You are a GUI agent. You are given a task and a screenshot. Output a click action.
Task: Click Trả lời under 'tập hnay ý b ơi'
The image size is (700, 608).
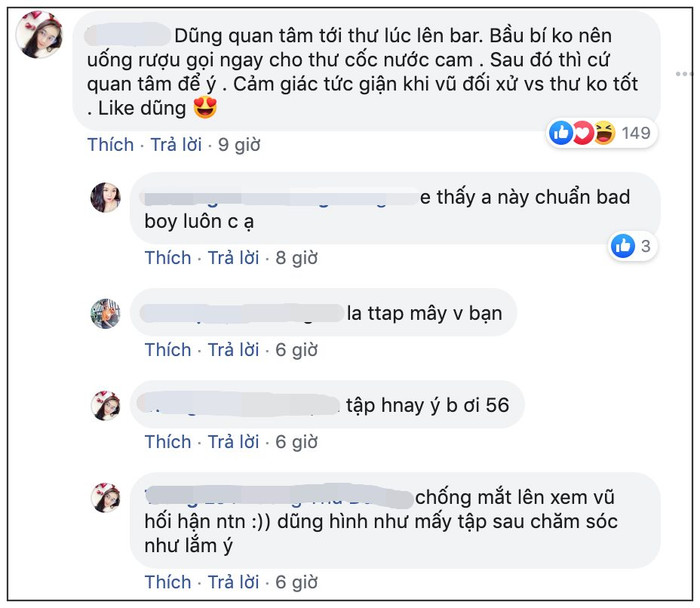pos(233,442)
